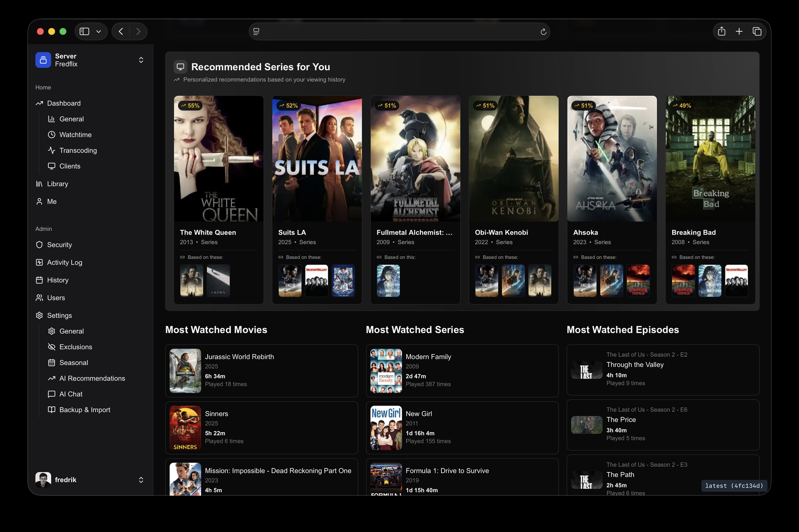Expand the Server Fredflix switcher
The width and height of the screenshot is (799, 532).
point(141,60)
